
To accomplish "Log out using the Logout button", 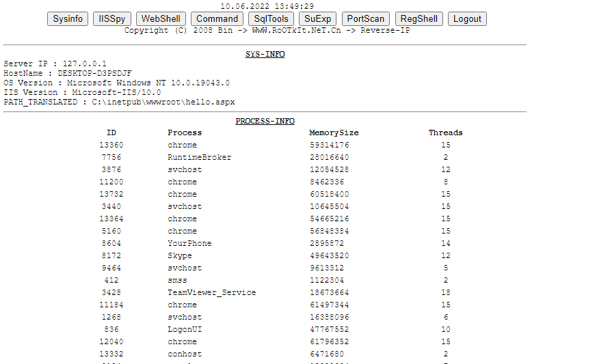I will (x=468, y=18).
